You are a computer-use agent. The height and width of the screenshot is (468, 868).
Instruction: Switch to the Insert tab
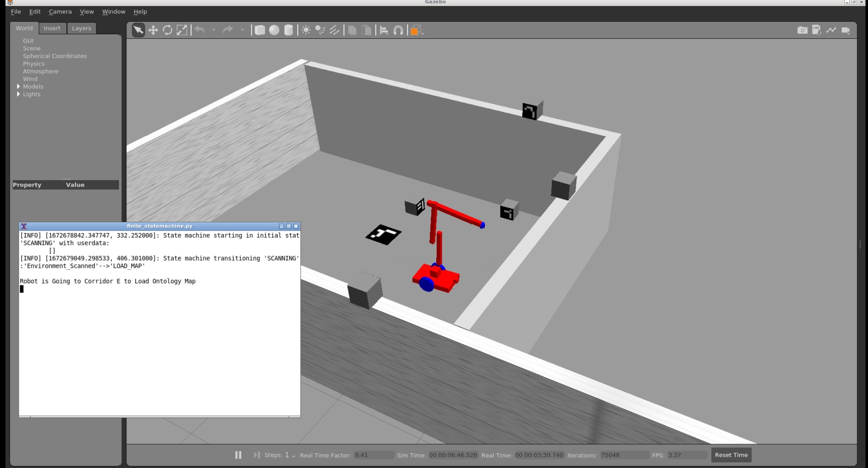click(x=52, y=28)
